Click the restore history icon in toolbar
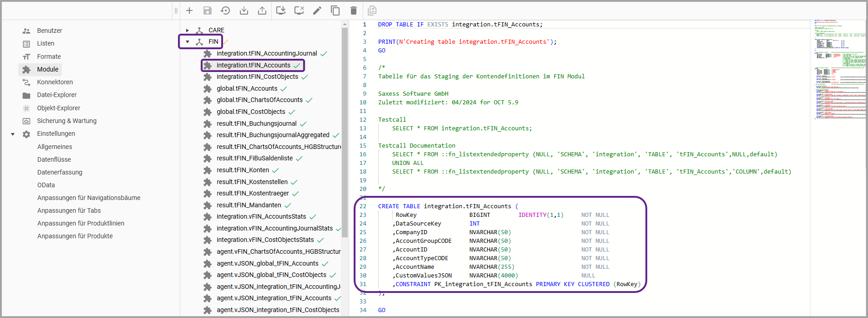This screenshot has width=868, height=318. [x=225, y=10]
